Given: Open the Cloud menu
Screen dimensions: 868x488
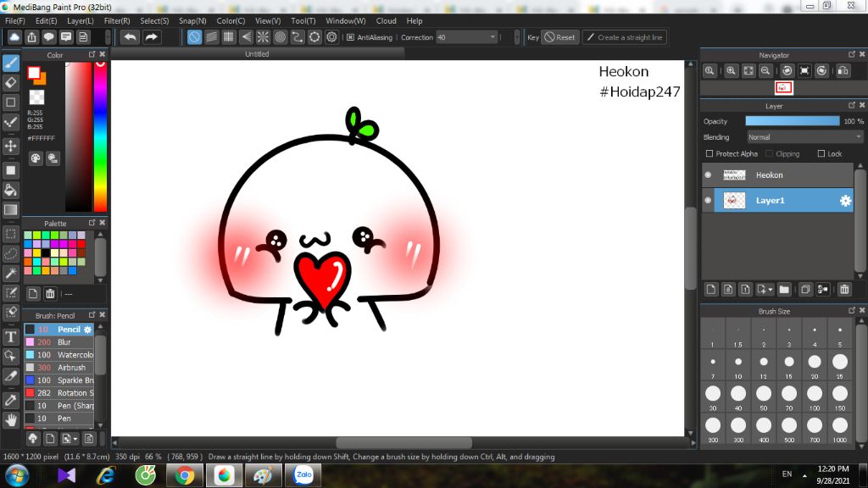Looking at the screenshot, I should point(386,20).
